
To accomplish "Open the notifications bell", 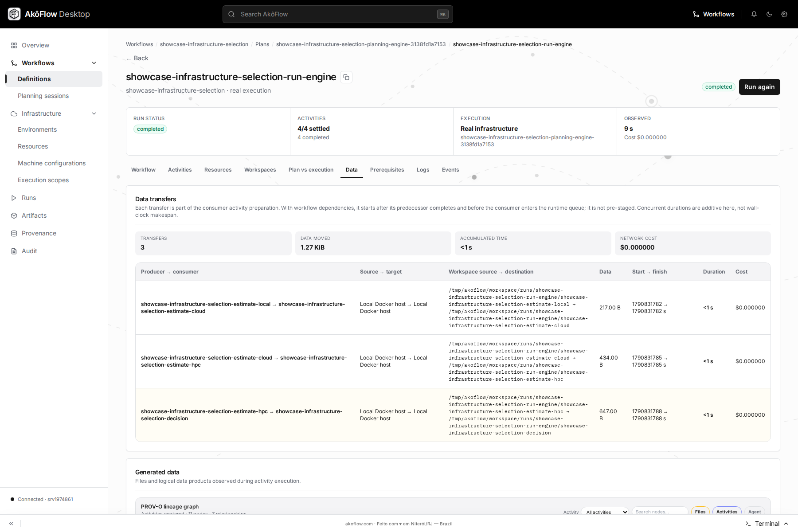I will [754, 14].
